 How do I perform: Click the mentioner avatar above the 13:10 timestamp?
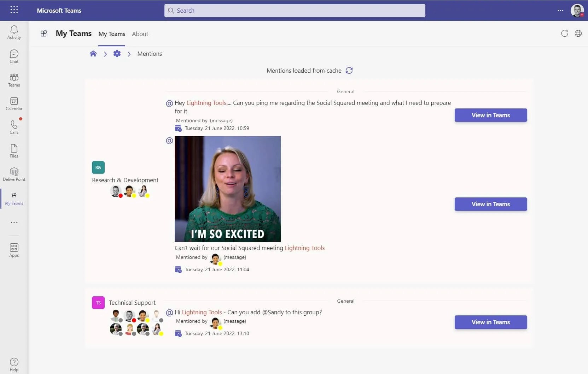coord(216,323)
